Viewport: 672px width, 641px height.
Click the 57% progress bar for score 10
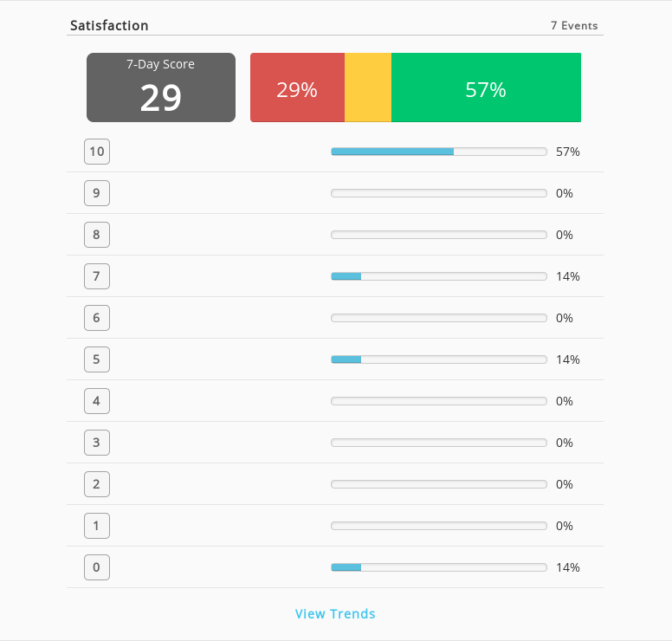tap(439, 152)
